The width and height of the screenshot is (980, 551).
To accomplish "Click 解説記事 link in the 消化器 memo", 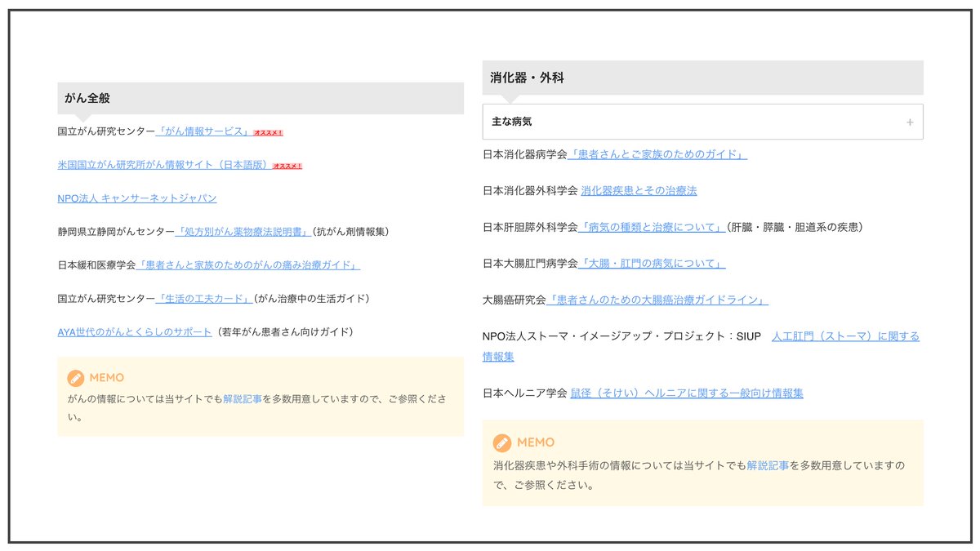I will click(x=768, y=465).
